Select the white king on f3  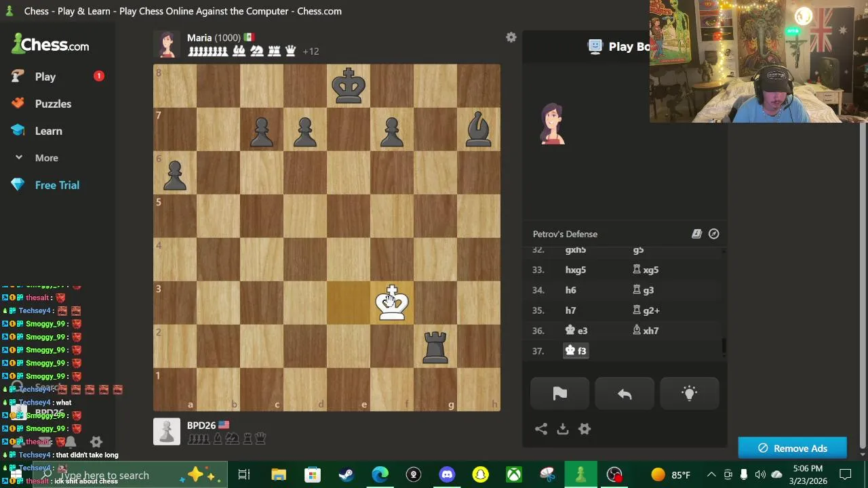(392, 303)
